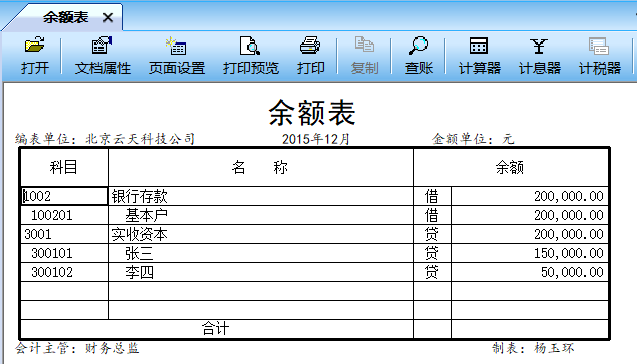Open 文档属性 document properties

[x=102, y=56]
